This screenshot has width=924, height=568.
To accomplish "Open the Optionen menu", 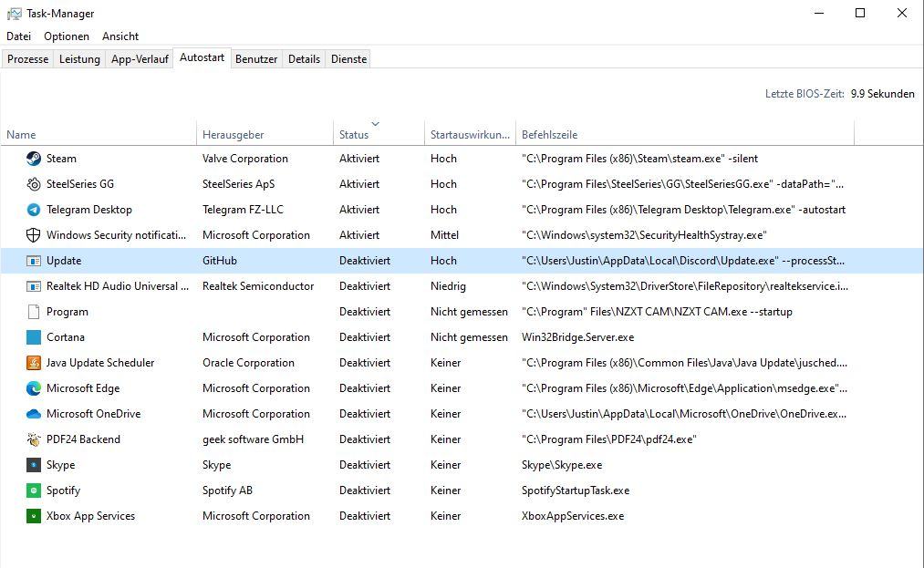I will coord(67,36).
